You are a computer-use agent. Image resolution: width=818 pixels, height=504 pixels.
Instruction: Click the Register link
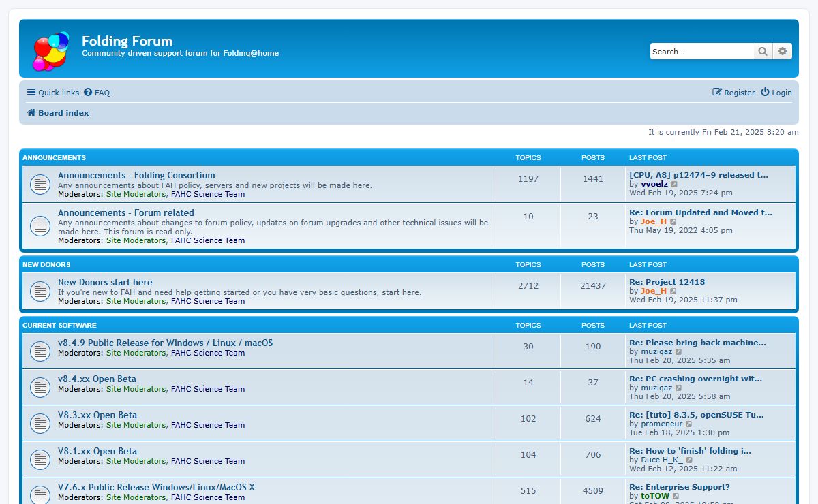pyautogui.click(x=734, y=93)
